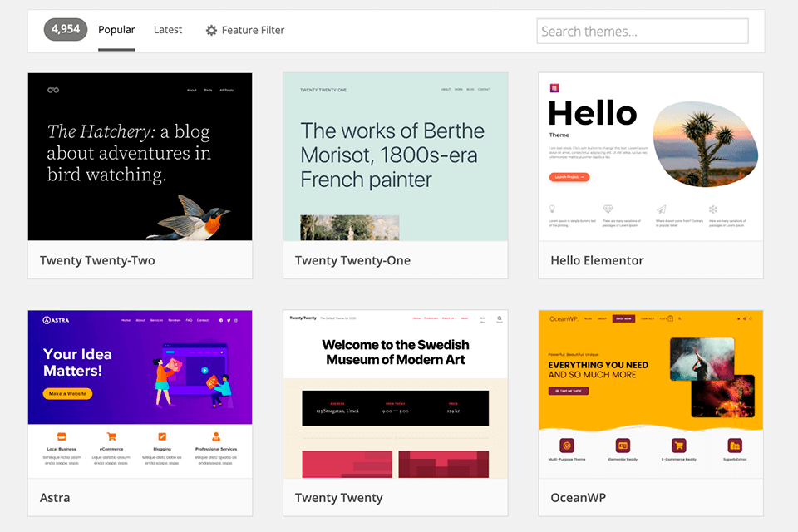The width and height of the screenshot is (798, 532).
Task: Click the Twenty Twenty-Two theme name
Action: 97,260
